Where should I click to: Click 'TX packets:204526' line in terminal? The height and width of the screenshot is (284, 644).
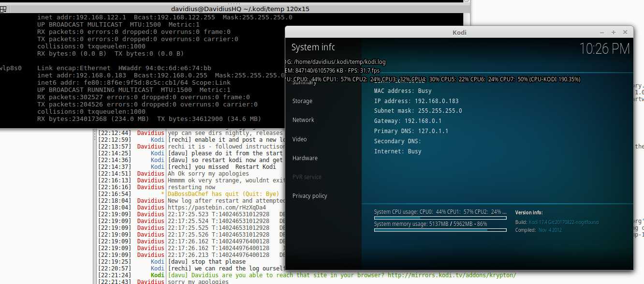pos(147,105)
